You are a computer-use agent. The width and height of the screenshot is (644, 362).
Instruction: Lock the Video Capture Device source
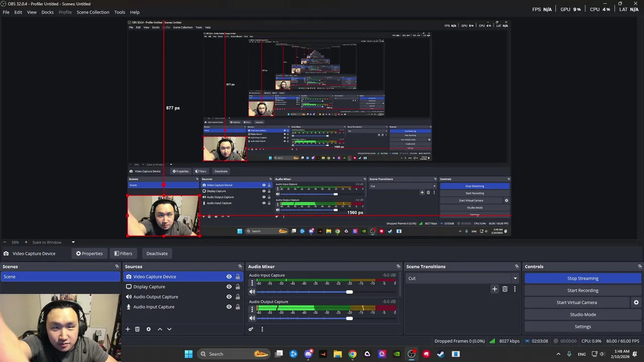tap(237, 277)
